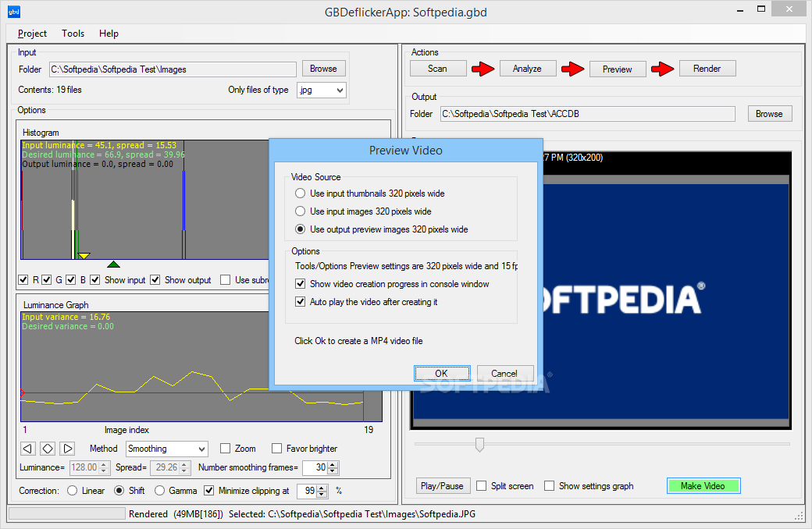Click the output Folder path field
Image resolution: width=812 pixels, height=529 pixels.
588,114
